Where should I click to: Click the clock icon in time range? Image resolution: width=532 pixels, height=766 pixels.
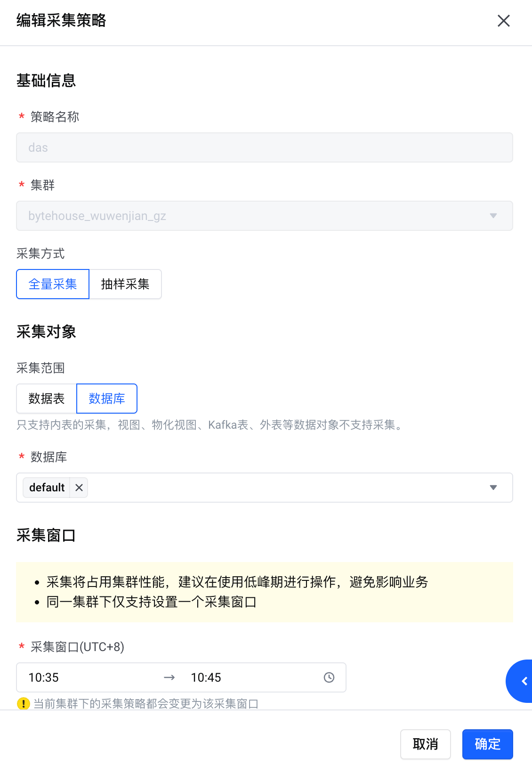[329, 677]
